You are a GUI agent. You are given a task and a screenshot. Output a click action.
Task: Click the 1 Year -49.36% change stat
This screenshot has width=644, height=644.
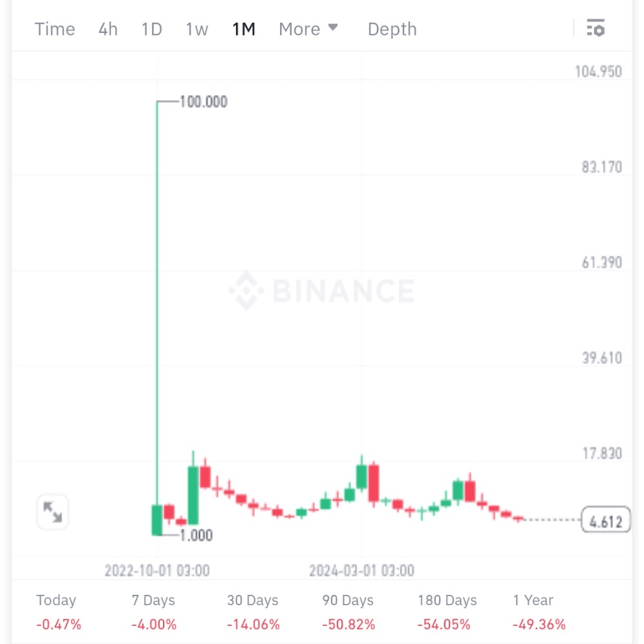click(x=539, y=612)
